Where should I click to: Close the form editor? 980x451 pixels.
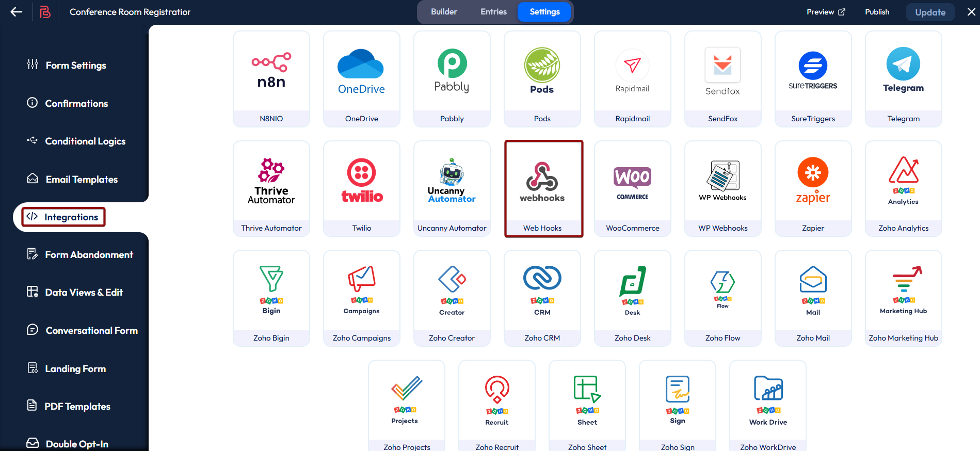click(971, 12)
